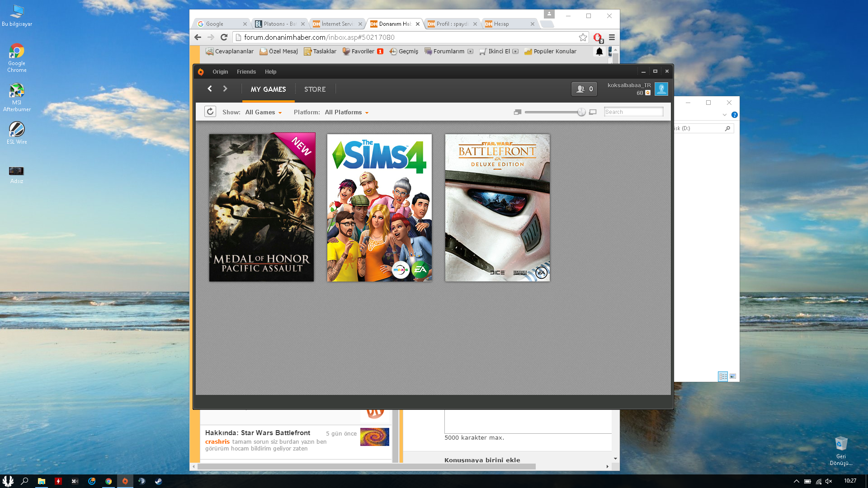Open the Origin friends counter button

[584, 89]
